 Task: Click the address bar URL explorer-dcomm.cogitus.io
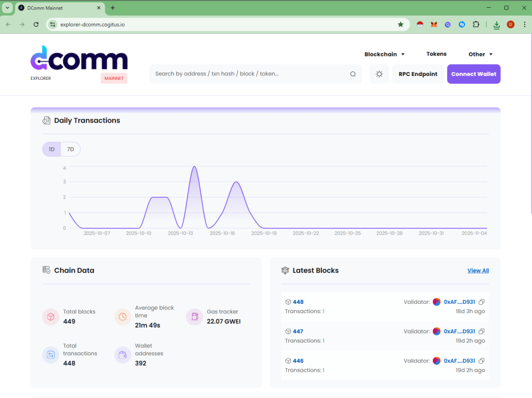93,24
